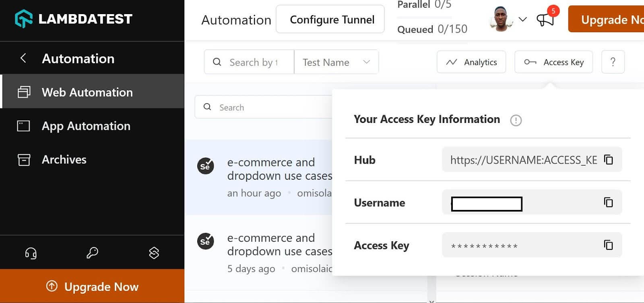Click the Selenium icon of 5-days-ago build
The width and height of the screenshot is (644, 303).
[x=205, y=241]
